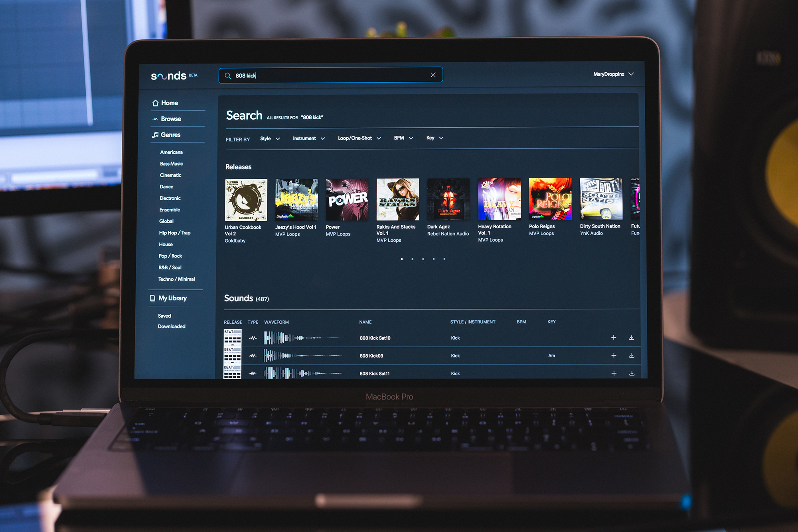Click the clear X icon in search field
Viewport: 798px width, 532px height.
pyautogui.click(x=433, y=75)
